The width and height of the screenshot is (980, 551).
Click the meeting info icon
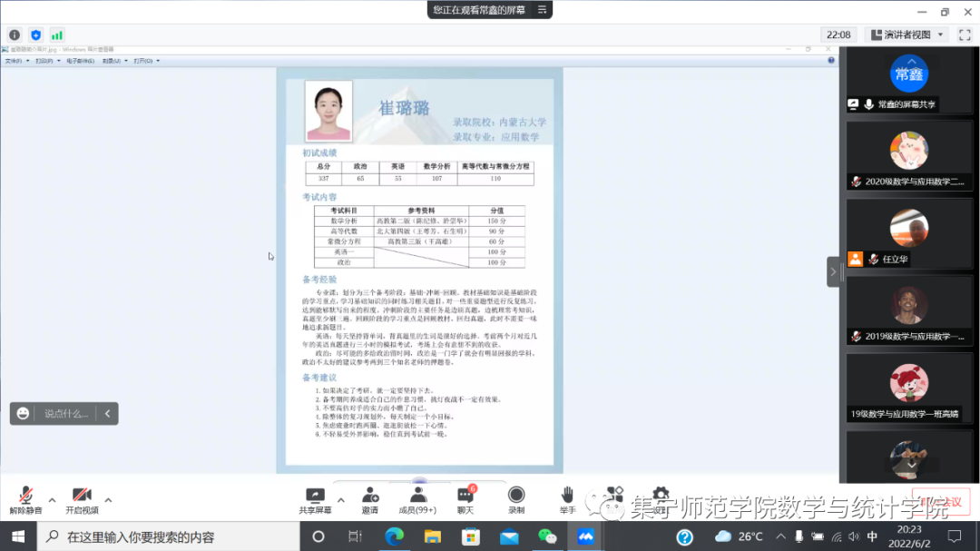click(15, 35)
